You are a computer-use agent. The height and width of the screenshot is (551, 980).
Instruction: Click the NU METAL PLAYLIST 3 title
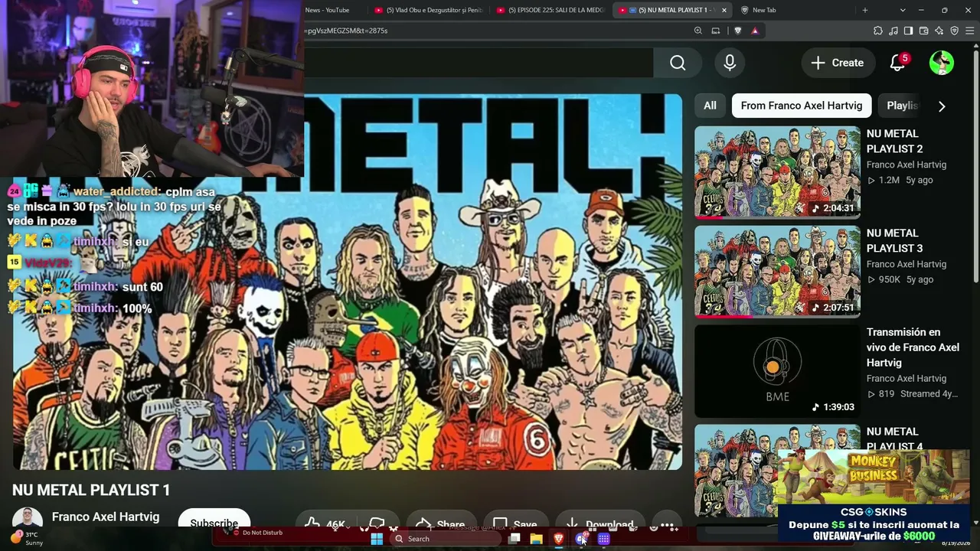tap(894, 240)
